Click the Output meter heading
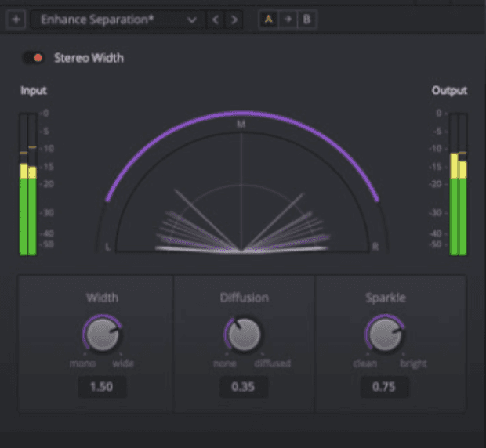The height and width of the screenshot is (448, 486). coord(449,91)
